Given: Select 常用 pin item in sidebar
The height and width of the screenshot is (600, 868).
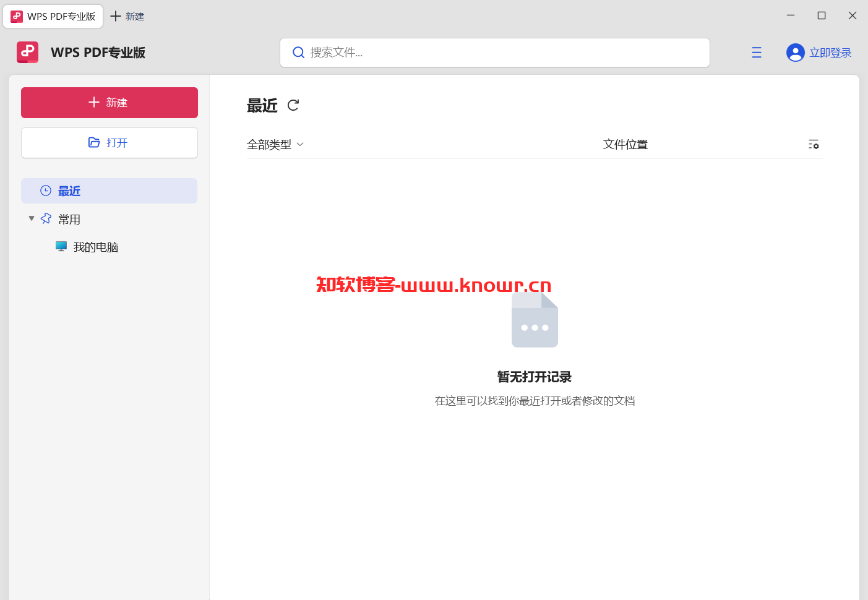Looking at the screenshot, I should point(61,219).
